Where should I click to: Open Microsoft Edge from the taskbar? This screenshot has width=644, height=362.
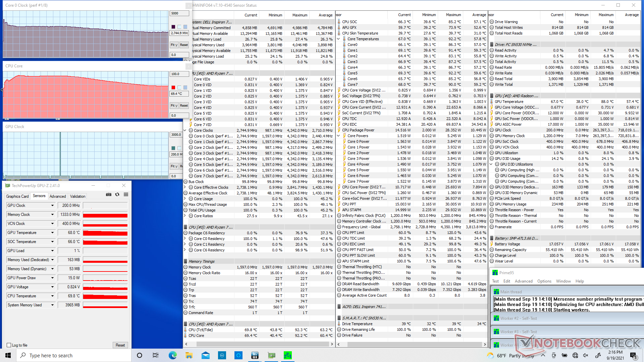point(172,355)
